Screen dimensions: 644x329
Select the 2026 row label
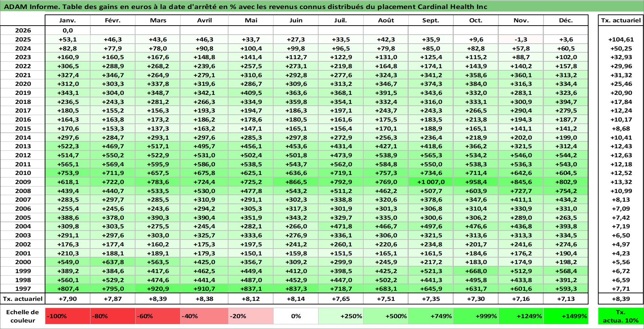[x=23, y=31]
